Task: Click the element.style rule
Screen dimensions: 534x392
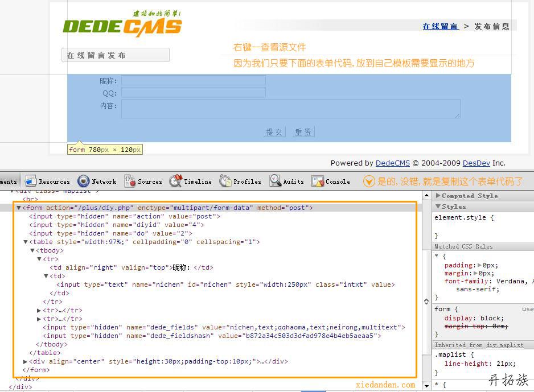Action: [464, 218]
